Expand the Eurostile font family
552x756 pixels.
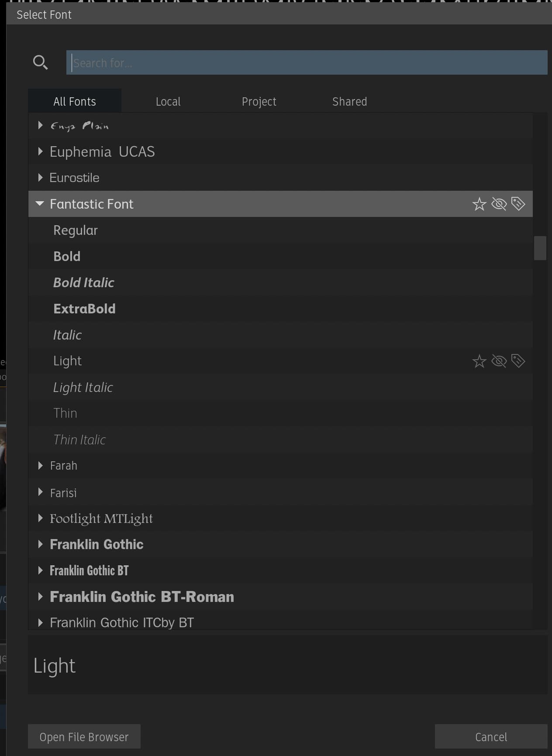tap(40, 178)
